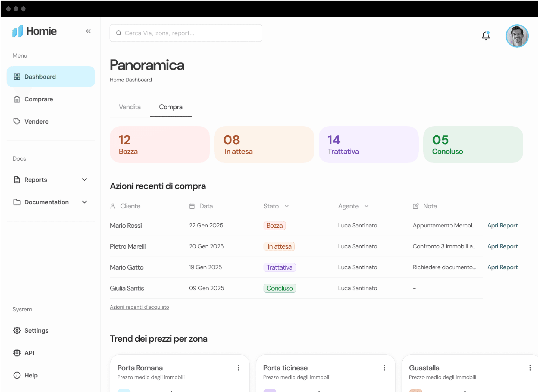Click the Documentation folder icon

(x=17, y=202)
